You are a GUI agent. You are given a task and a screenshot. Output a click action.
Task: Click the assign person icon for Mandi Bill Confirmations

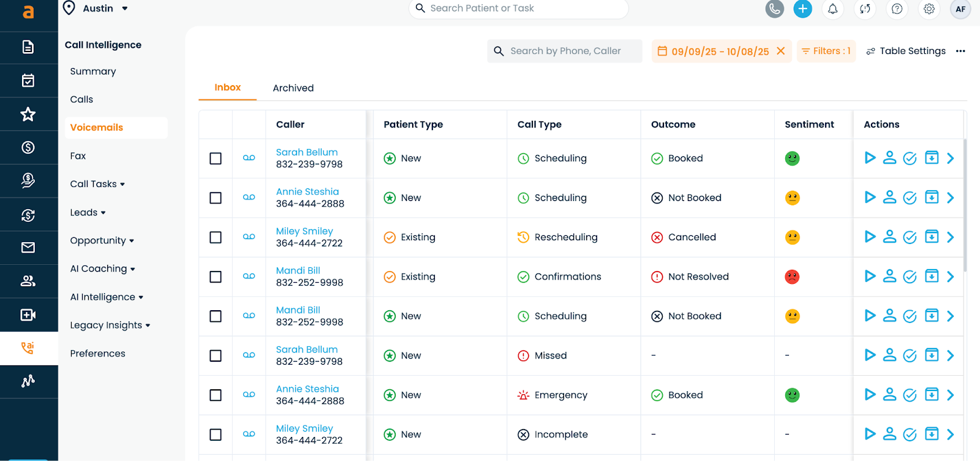889,276
